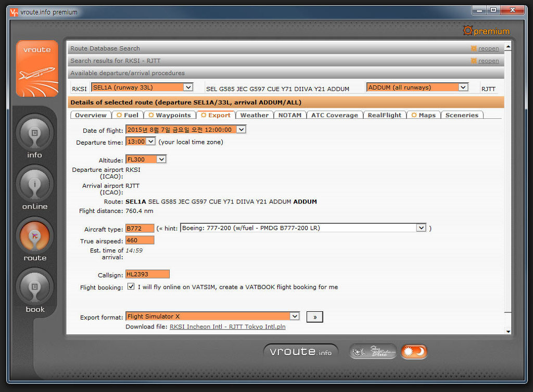The image size is (533, 392).
Task: Open the info sidebar section
Action: pyautogui.click(x=34, y=133)
